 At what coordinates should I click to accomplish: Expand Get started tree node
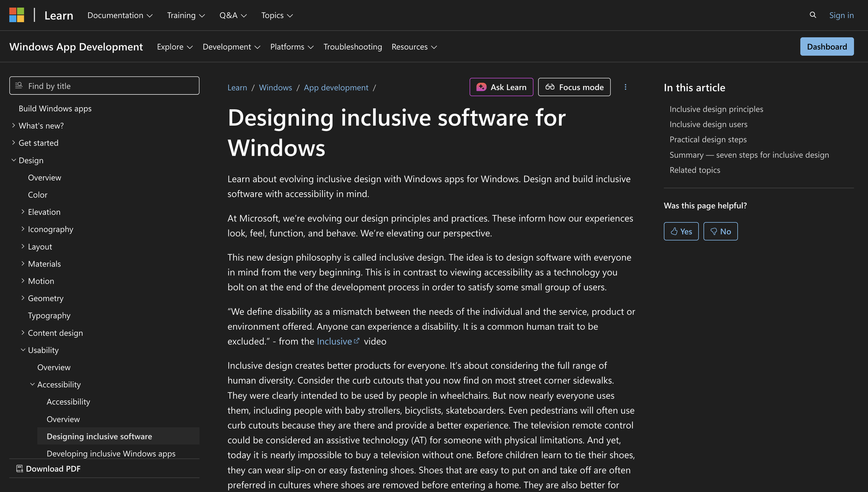[13, 143]
